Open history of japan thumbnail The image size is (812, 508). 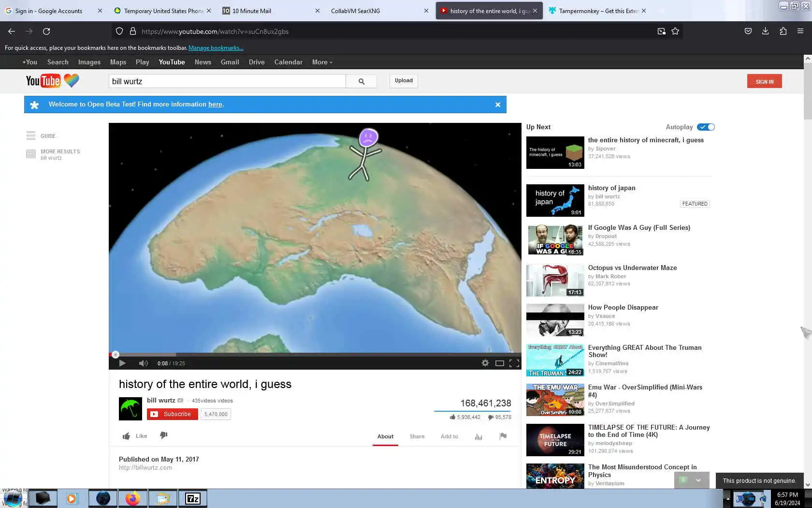click(x=555, y=200)
